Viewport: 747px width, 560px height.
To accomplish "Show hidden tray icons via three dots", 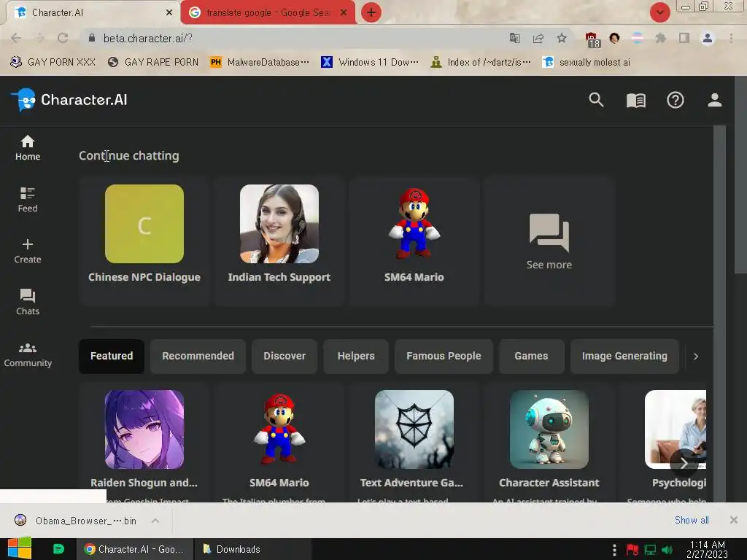I will (x=614, y=550).
